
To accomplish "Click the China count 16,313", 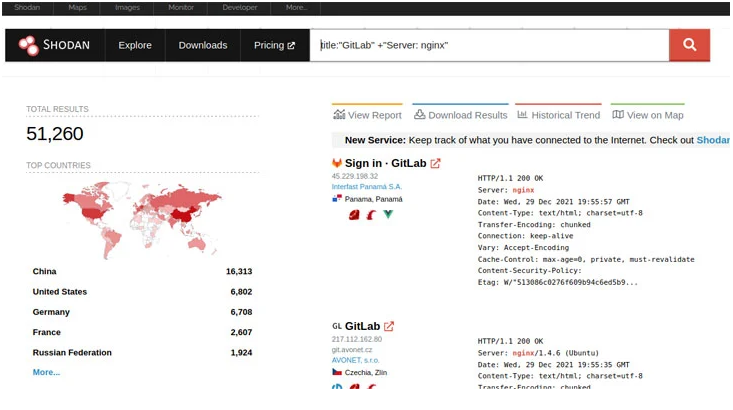I will tap(239, 271).
